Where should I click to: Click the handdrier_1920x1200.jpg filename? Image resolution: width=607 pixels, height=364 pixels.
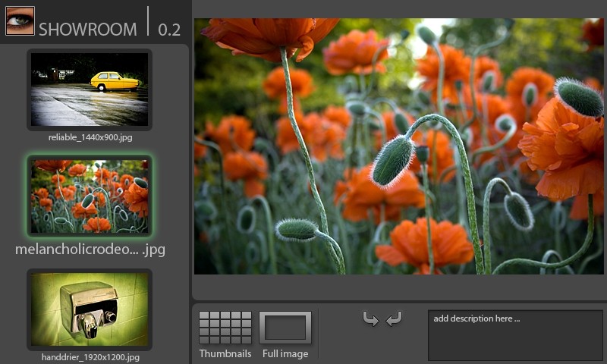pyautogui.click(x=90, y=357)
